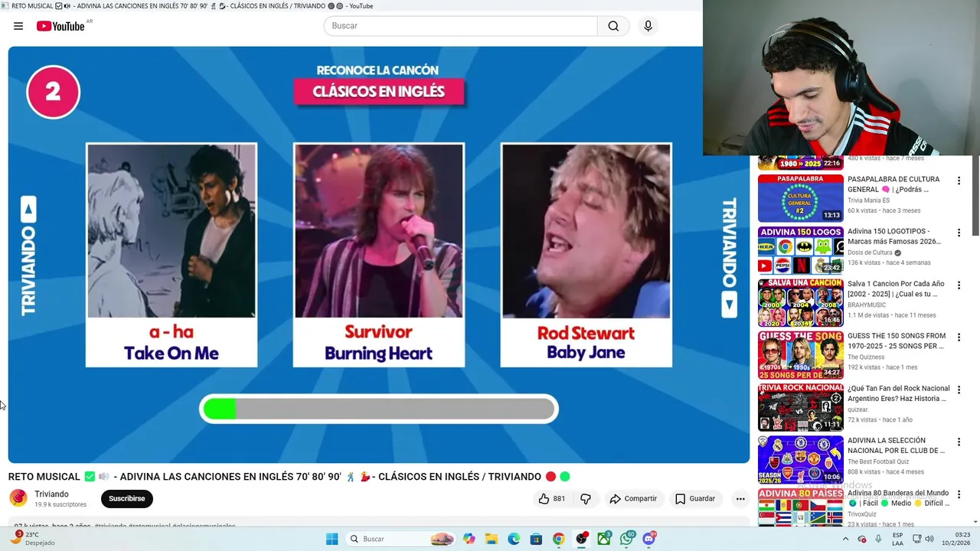
Task: Launch Copilot from the taskbar
Action: tap(469, 539)
